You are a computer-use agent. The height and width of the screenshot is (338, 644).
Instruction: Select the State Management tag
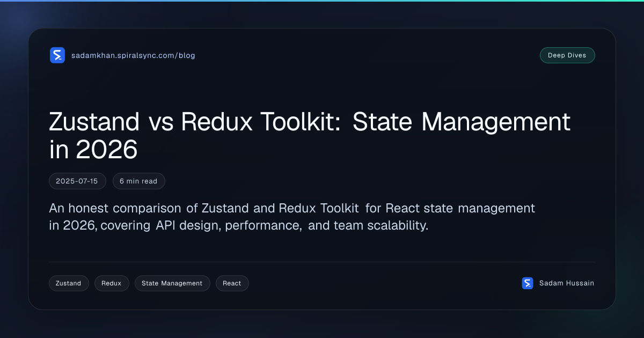click(x=172, y=283)
